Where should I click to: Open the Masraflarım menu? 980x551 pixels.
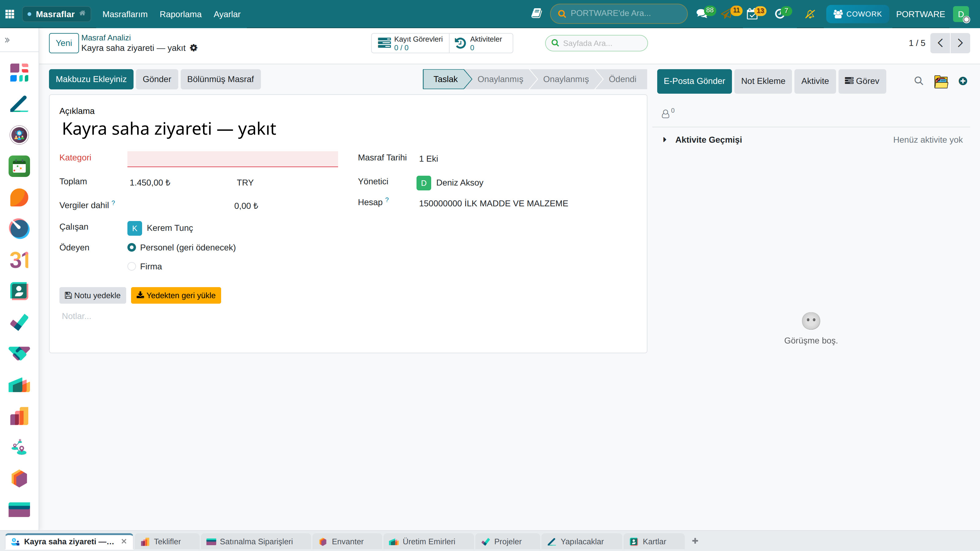125,14
